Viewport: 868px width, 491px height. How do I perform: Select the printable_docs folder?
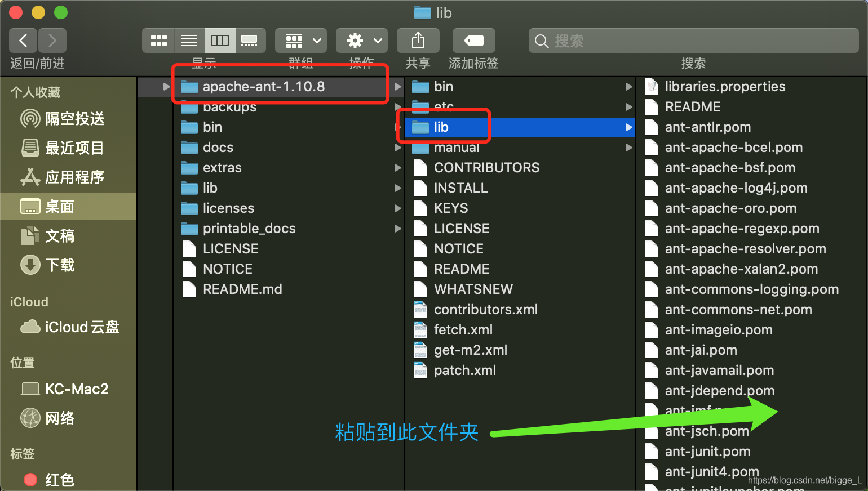[x=289, y=229]
